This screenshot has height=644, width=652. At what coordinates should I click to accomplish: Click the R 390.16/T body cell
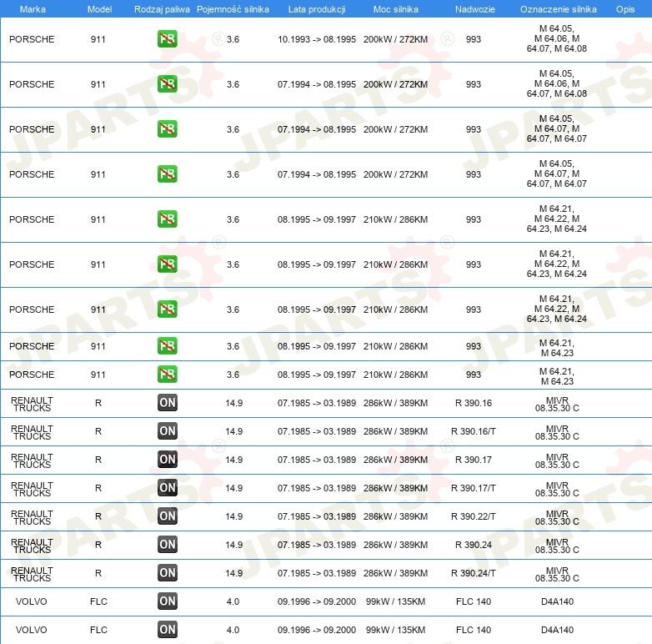[x=474, y=431]
